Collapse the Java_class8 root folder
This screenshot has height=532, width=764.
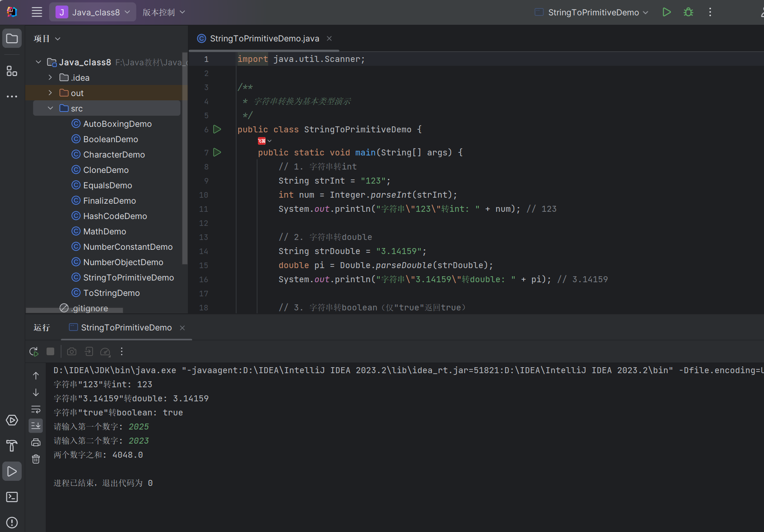38,62
